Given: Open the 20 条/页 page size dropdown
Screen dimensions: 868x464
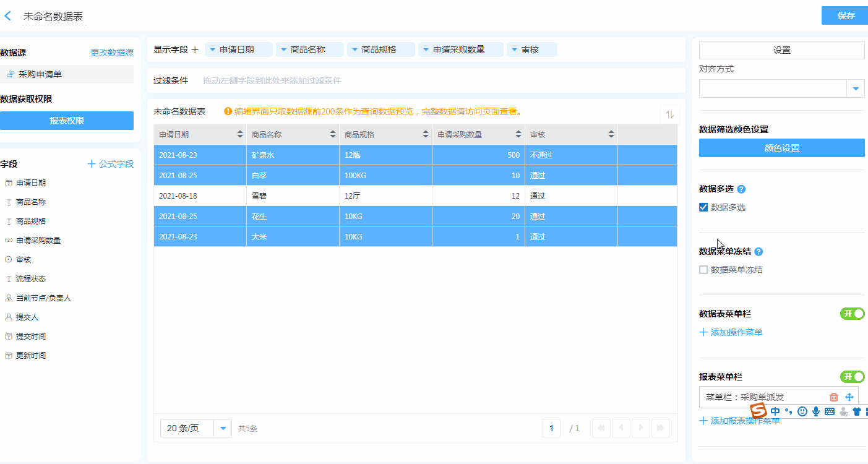Looking at the screenshot, I should click(223, 428).
